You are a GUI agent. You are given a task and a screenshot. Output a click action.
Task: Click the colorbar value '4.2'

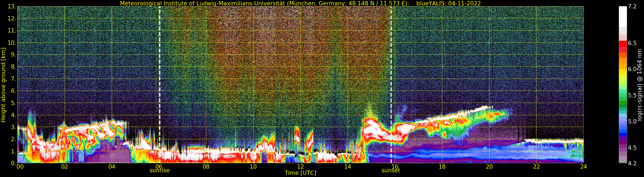point(632,163)
